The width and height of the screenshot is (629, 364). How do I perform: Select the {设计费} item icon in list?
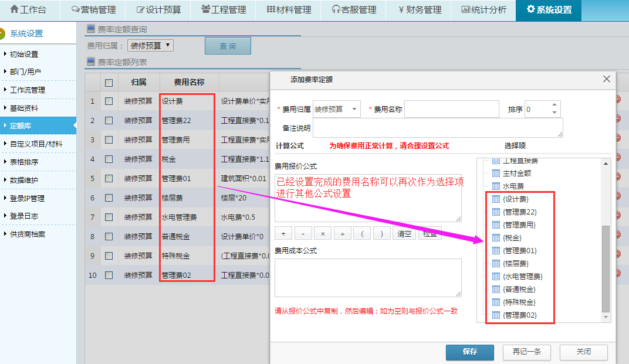pyautogui.click(x=496, y=199)
